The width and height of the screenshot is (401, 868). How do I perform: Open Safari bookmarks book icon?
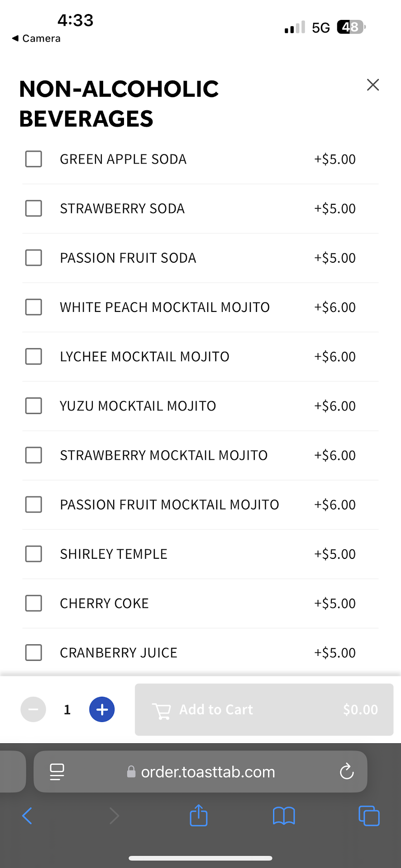[x=284, y=816]
